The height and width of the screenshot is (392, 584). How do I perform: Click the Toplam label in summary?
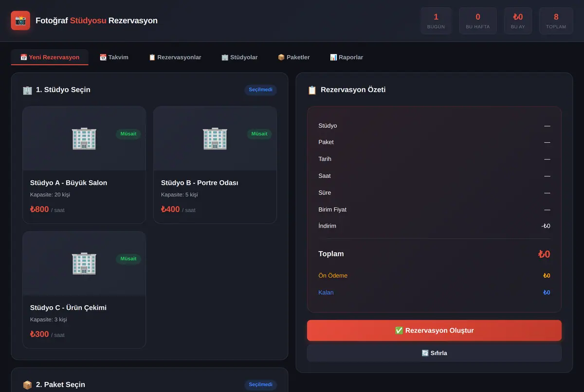(x=331, y=254)
